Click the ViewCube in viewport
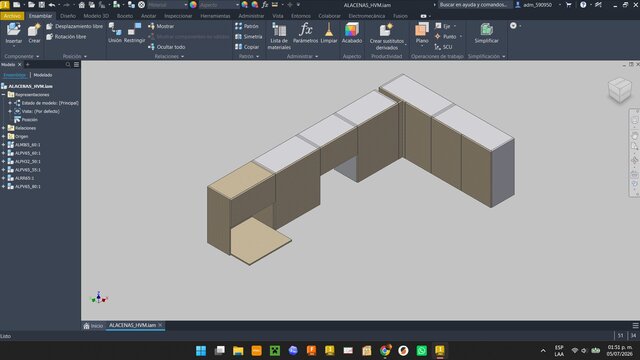The image size is (640, 360). pos(619,90)
